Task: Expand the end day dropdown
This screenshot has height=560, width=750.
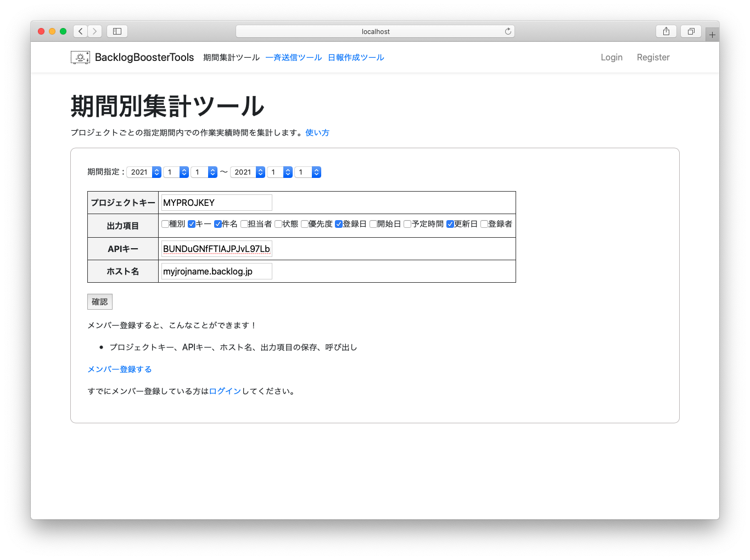Action: pos(308,172)
